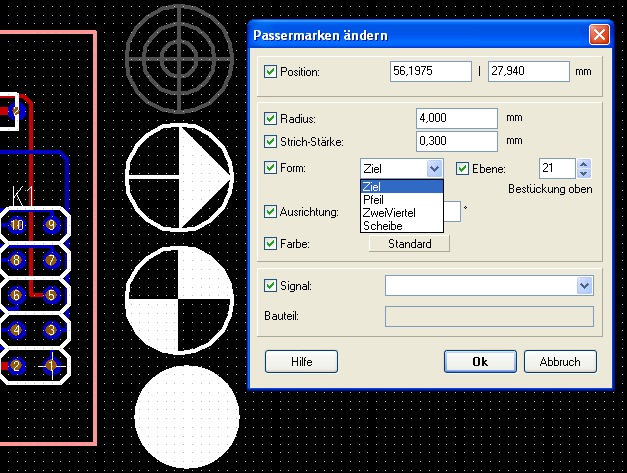Viewport: 627px width, 473px height.
Task: Open the Standard color button for Farbe
Action: pos(410,243)
